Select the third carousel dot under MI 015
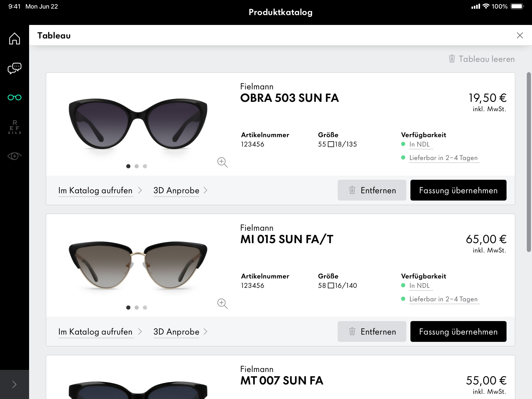This screenshot has height=399, width=532. point(145,307)
